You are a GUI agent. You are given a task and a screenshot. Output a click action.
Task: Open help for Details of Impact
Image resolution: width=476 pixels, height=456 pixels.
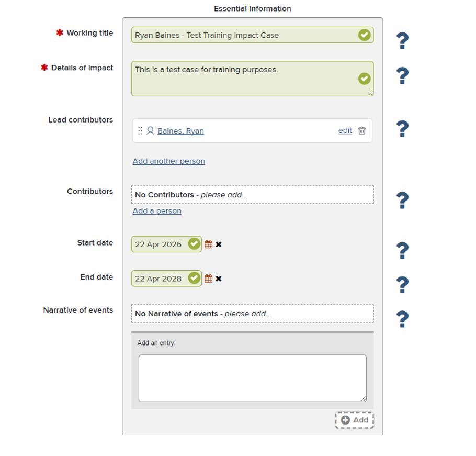coord(403,75)
